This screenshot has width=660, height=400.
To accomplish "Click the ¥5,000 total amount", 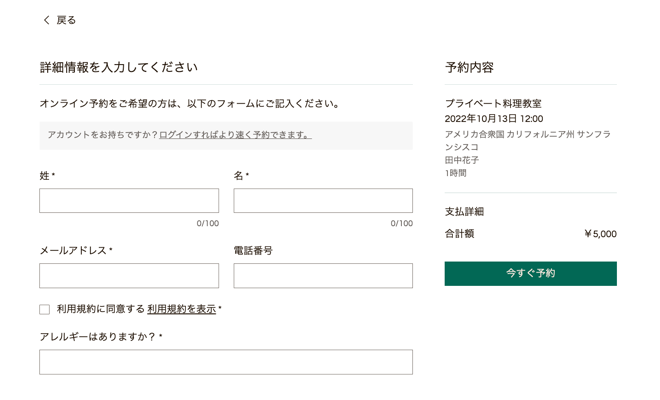I will click(x=601, y=234).
